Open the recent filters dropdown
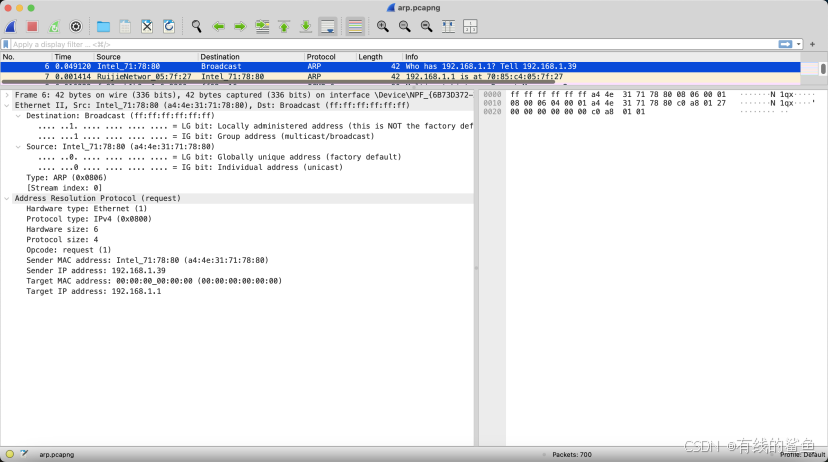This screenshot has height=462, width=828. click(798, 44)
